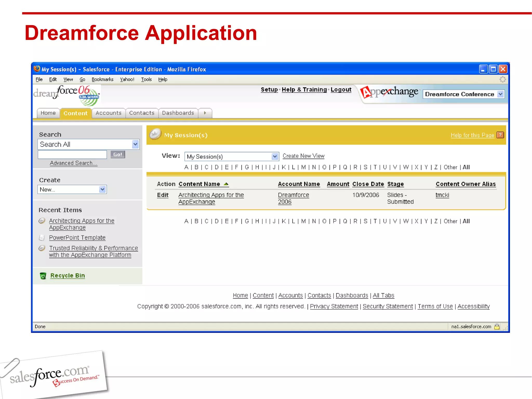Open the Accessibility link
Image resolution: width=532 pixels, height=399 pixels.
click(473, 306)
